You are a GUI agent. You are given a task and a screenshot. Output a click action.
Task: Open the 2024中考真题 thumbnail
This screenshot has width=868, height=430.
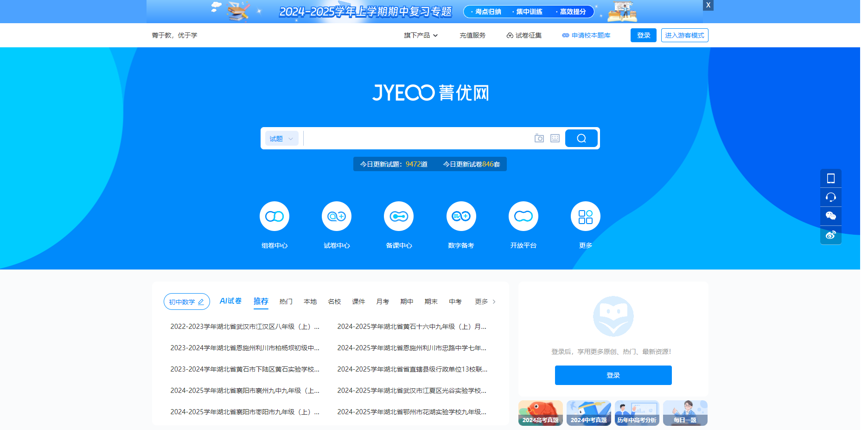[589, 413]
